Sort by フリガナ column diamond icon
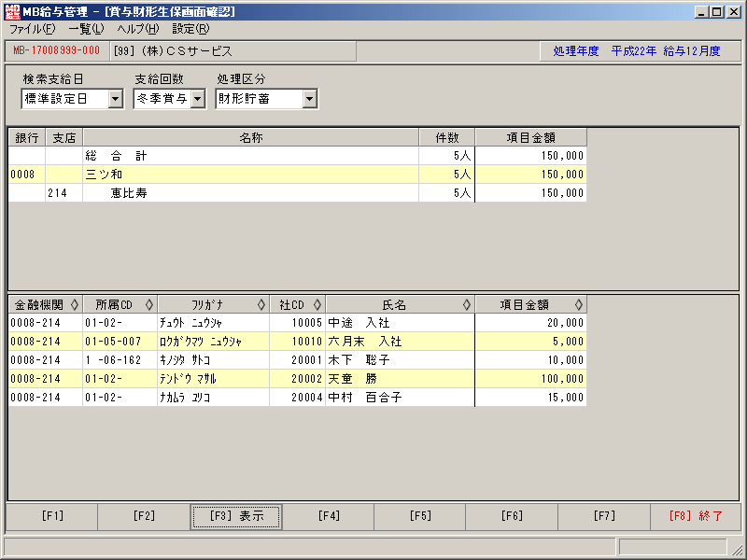 click(261, 304)
